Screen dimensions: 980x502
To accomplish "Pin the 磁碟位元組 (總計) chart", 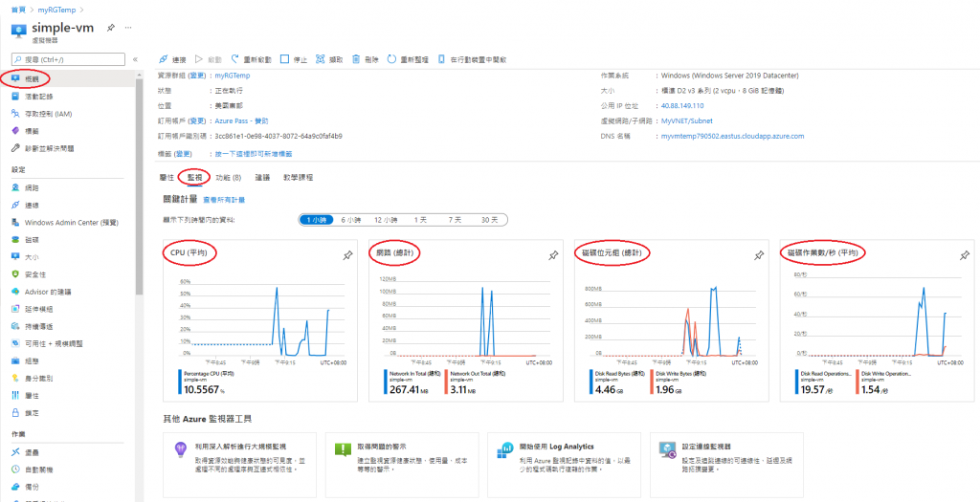I will pos(759,255).
